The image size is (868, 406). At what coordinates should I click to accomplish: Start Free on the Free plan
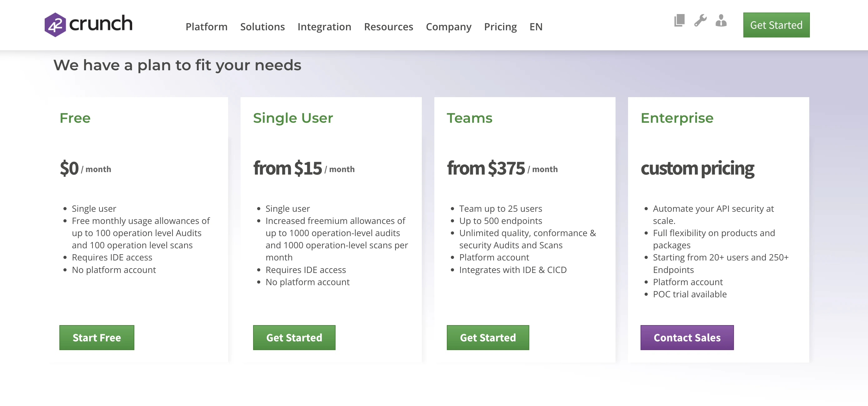coord(97,337)
